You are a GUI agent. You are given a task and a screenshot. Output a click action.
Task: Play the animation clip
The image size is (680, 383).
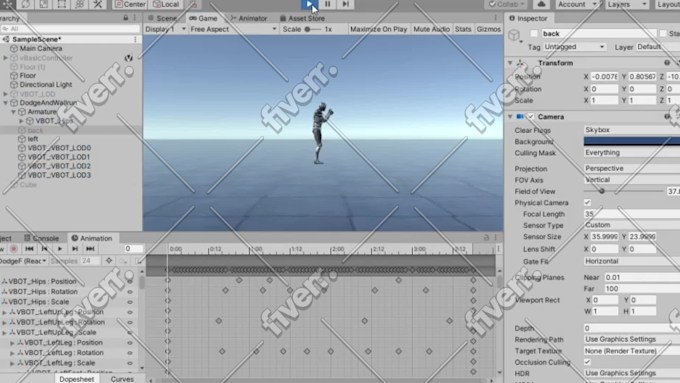tap(60, 249)
